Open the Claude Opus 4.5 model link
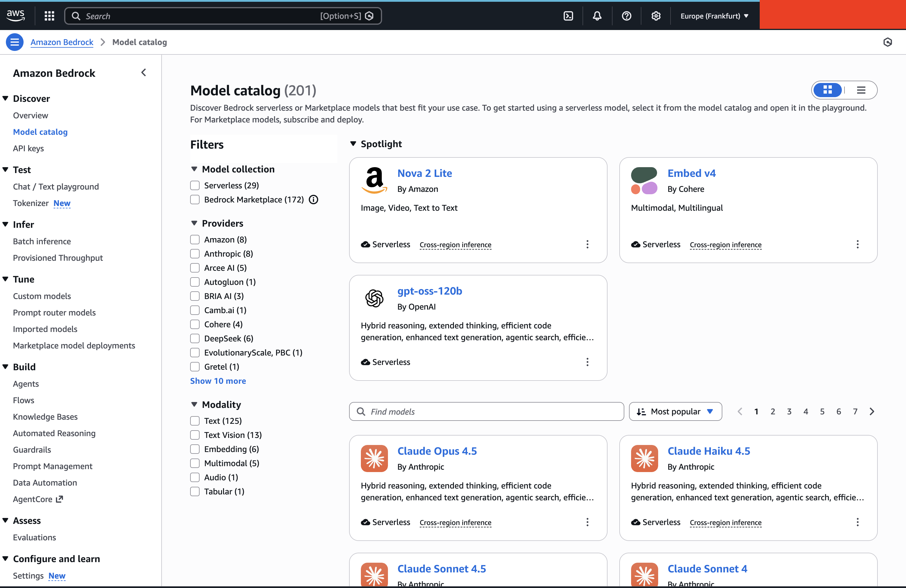 click(x=437, y=451)
